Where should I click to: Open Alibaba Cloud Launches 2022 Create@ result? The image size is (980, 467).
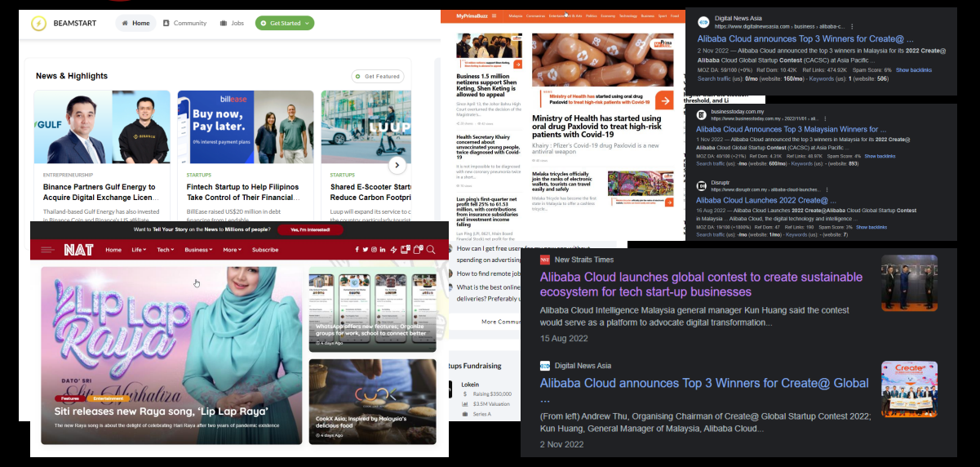pyautogui.click(x=766, y=200)
